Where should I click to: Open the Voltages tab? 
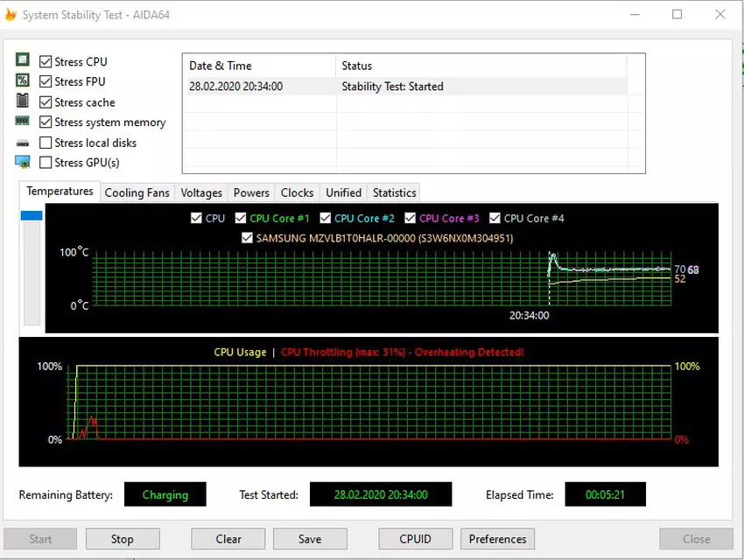(201, 192)
